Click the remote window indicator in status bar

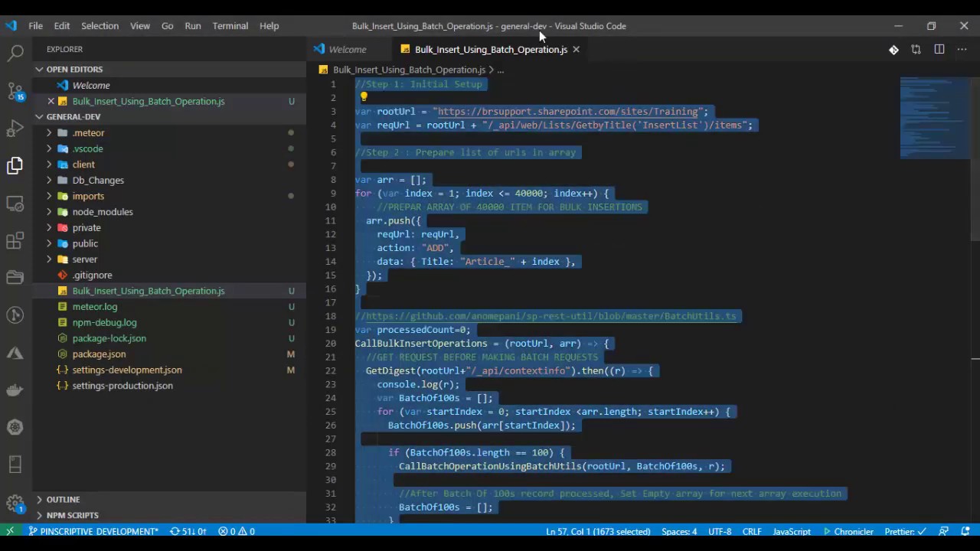click(10, 531)
